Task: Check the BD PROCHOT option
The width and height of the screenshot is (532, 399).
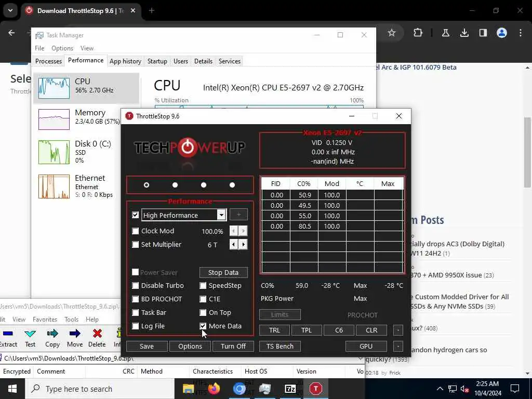Action: click(136, 299)
